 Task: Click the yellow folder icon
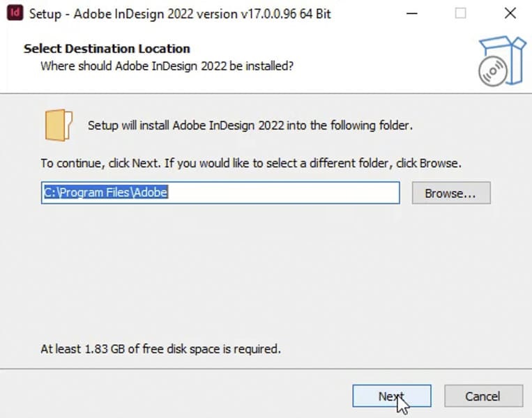tap(59, 125)
